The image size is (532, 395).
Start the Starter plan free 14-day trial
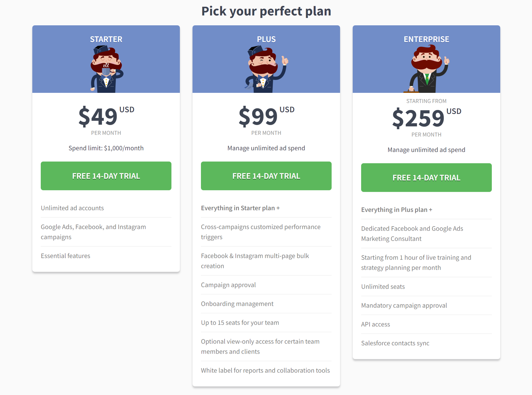click(x=106, y=176)
